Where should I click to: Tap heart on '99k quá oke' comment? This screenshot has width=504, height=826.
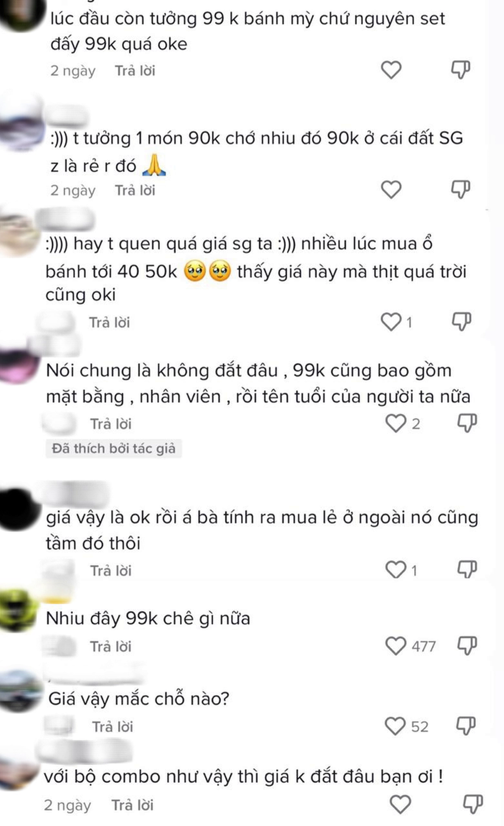[x=391, y=70]
